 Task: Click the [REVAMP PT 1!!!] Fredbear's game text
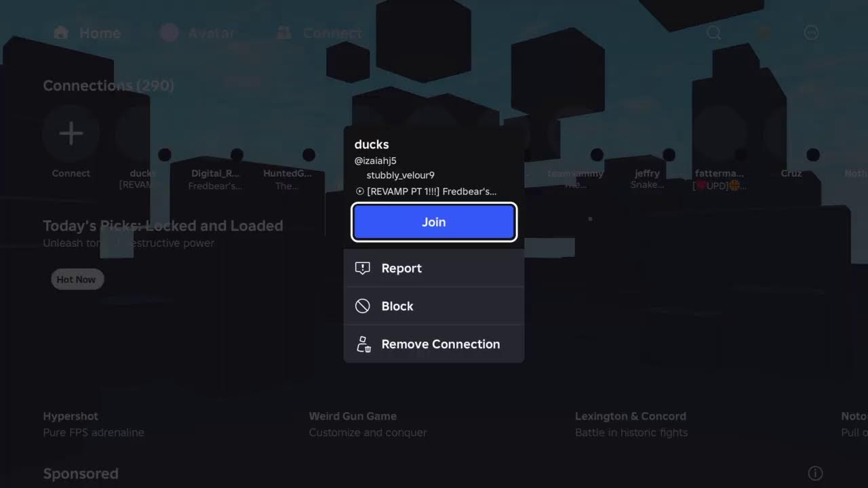pos(432,191)
